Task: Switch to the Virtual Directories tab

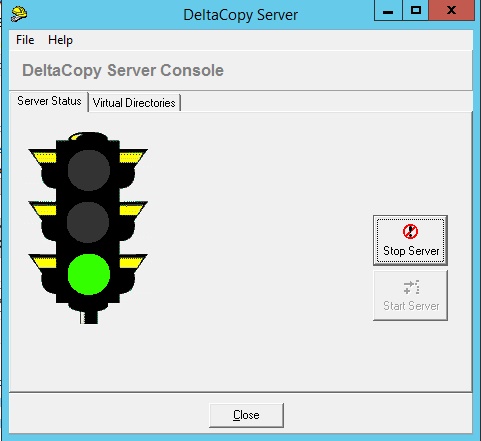Action: pos(134,103)
